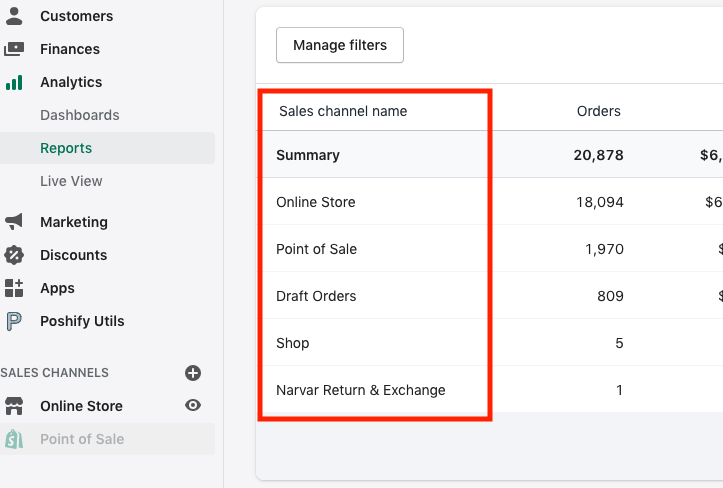Sort by the Orders column header
The height and width of the screenshot is (488, 723).
[598, 111]
